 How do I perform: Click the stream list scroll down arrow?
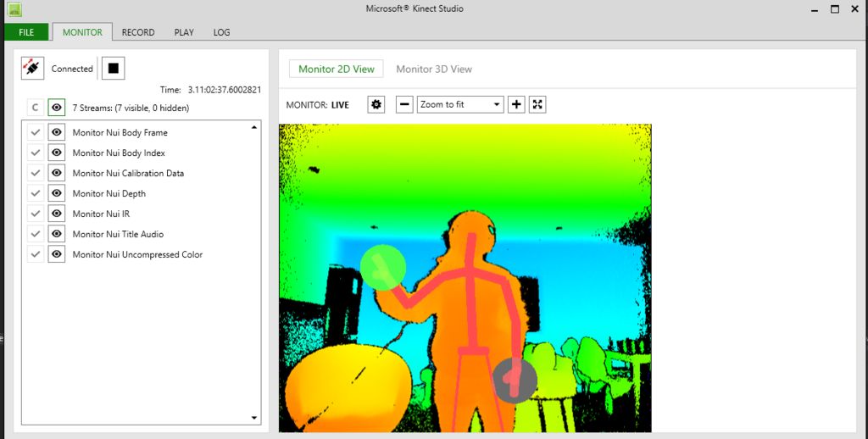tap(254, 418)
